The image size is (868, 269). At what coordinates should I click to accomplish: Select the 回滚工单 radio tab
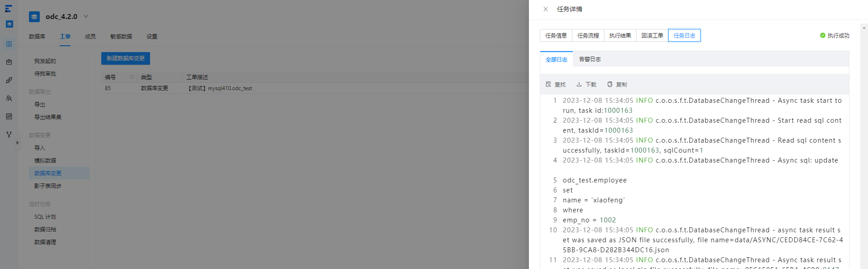[x=652, y=35]
